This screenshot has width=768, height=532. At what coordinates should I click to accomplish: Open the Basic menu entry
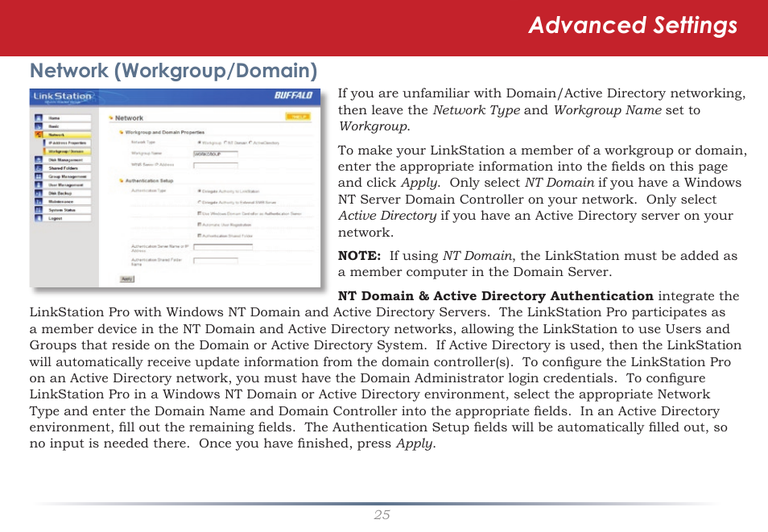click(x=68, y=126)
